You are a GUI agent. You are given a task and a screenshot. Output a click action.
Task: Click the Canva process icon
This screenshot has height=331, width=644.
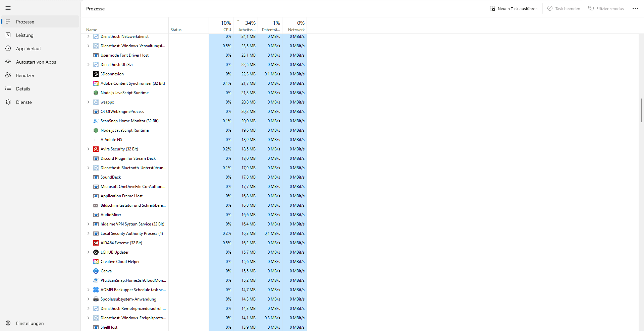pyautogui.click(x=96, y=271)
